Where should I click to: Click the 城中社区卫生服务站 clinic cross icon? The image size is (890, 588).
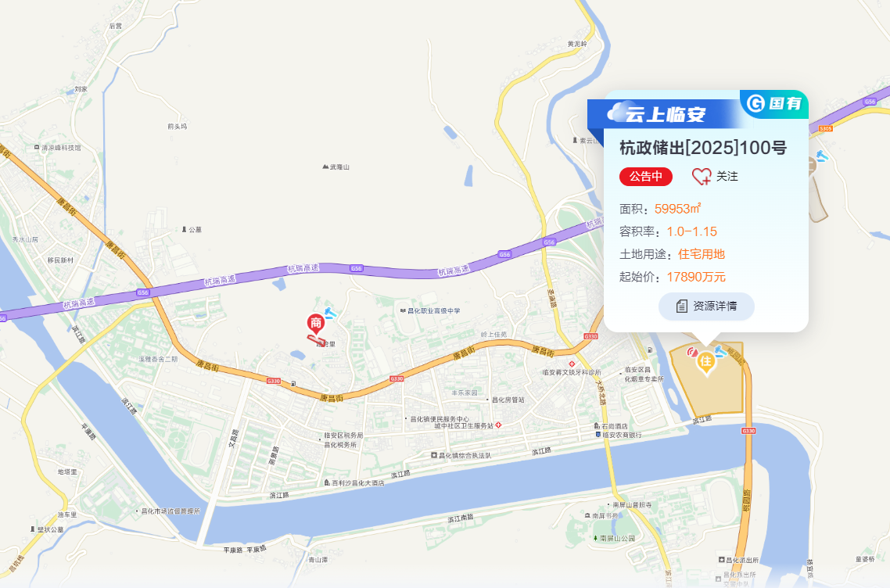498,425
